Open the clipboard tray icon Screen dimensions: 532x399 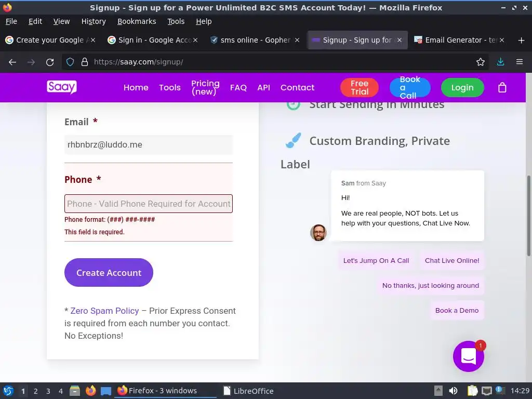[x=472, y=391]
